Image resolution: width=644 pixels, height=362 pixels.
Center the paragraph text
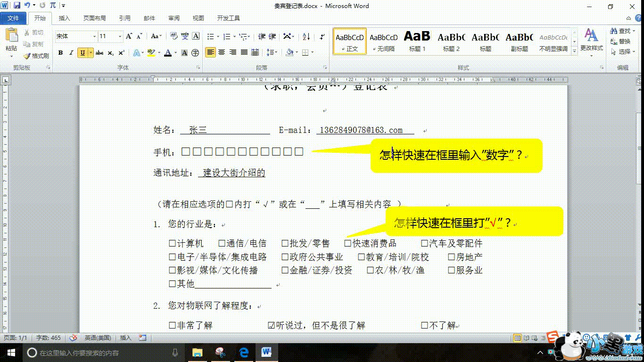pos(222,52)
